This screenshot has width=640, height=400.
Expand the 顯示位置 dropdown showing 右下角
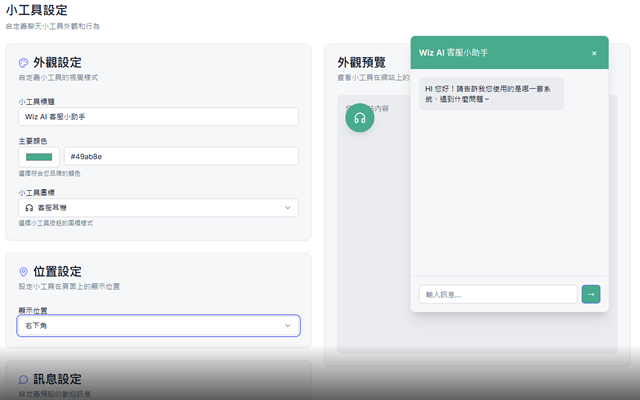tap(158, 326)
